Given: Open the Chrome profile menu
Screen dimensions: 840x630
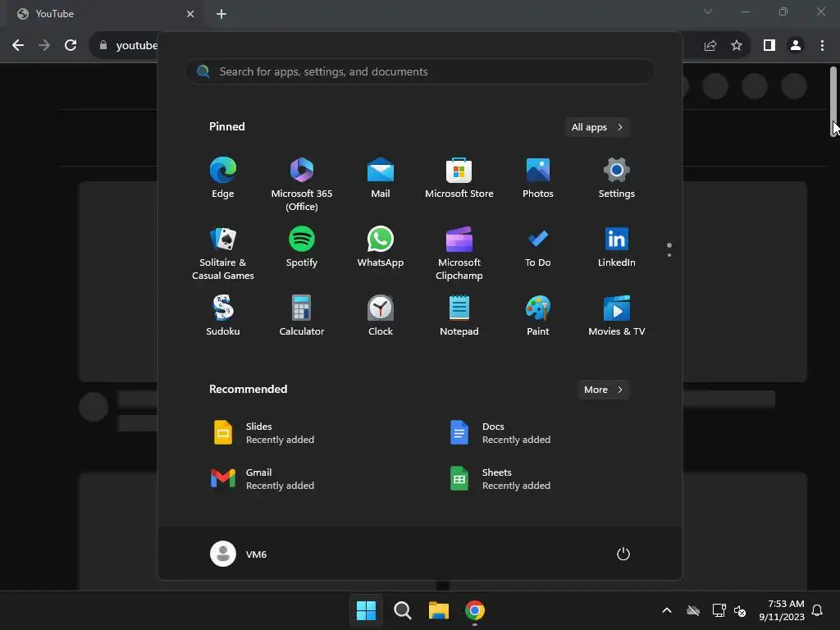Looking at the screenshot, I should click(x=796, y=46).
